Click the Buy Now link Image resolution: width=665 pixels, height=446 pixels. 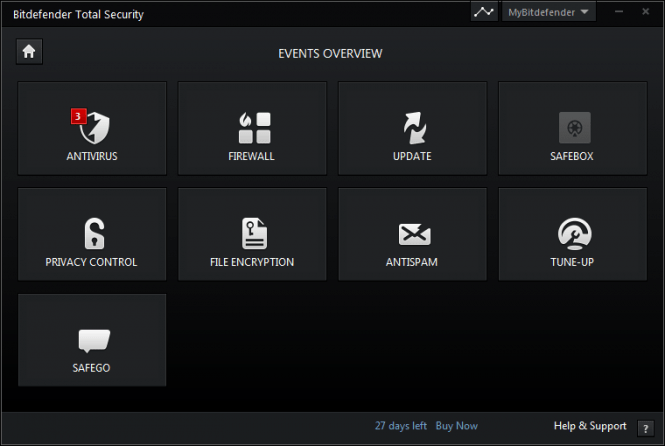point(456,426)
